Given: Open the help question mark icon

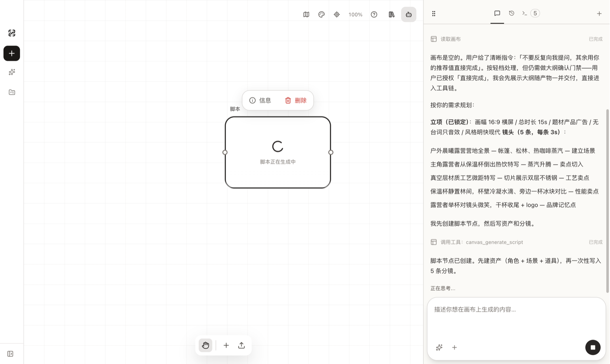Looking at the screenshot, I should (x=374, y=14).
